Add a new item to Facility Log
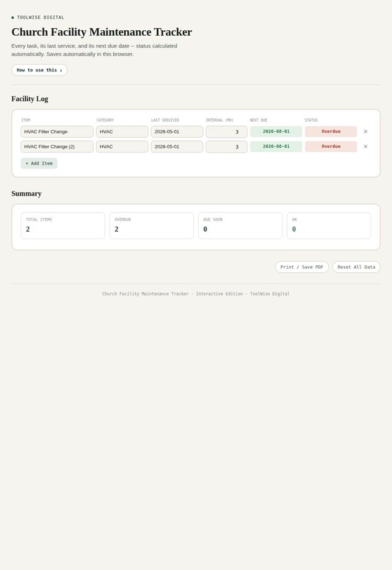392x570 pixels. click(x=39, y=163)
